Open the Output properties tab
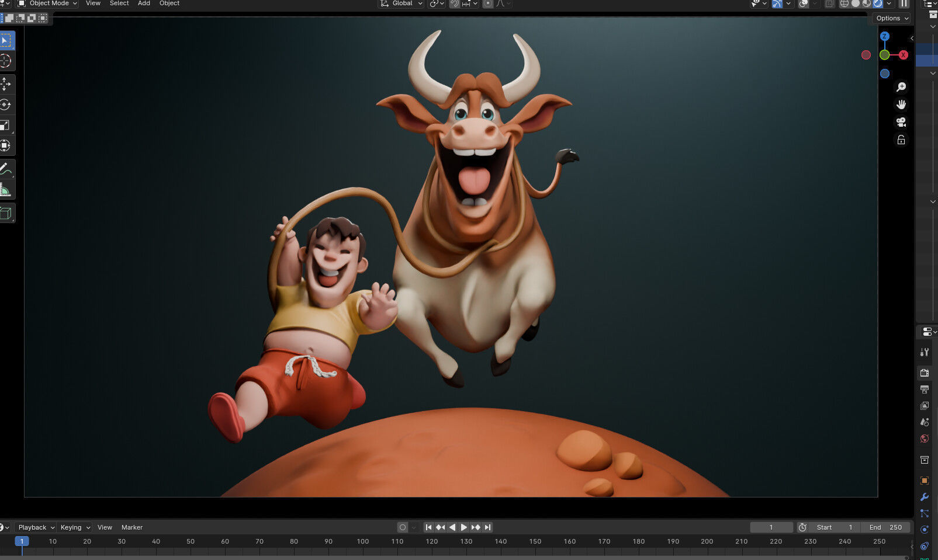This screenshot has width=938, height=560. coord(925,389)
